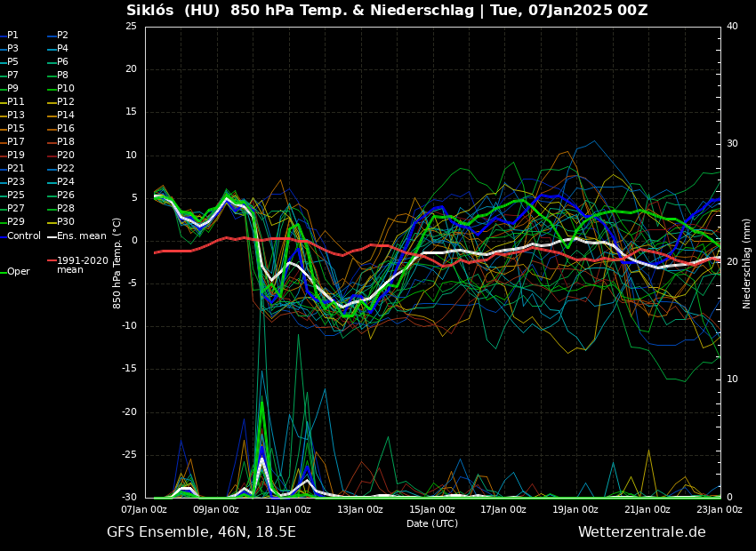Click the green Oper legend entry
The height and width of the screenshot is (551, 756).
click(x=18, y=272)
